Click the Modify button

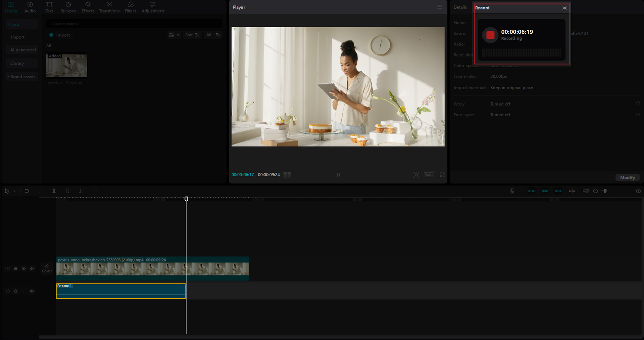[627, 178]
